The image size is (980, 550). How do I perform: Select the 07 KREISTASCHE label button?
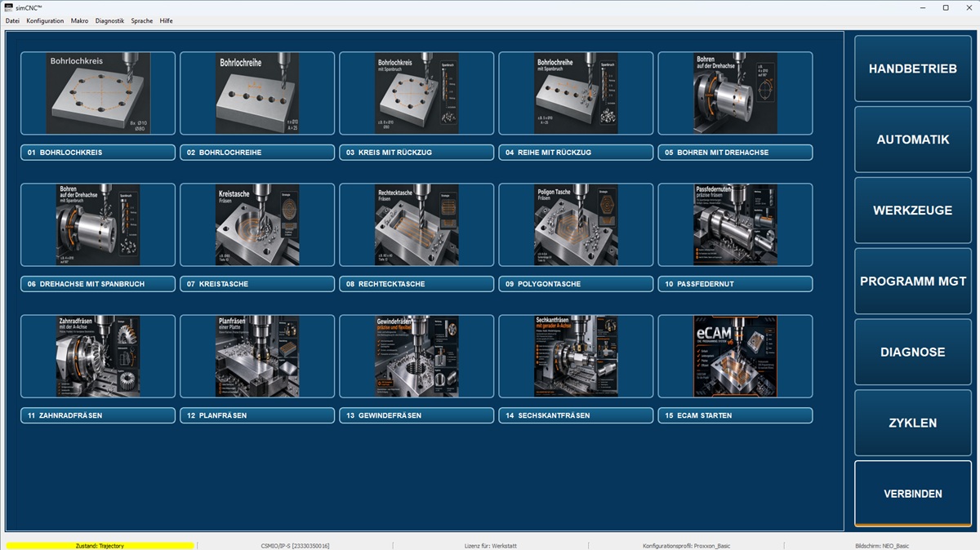(257, 284)
